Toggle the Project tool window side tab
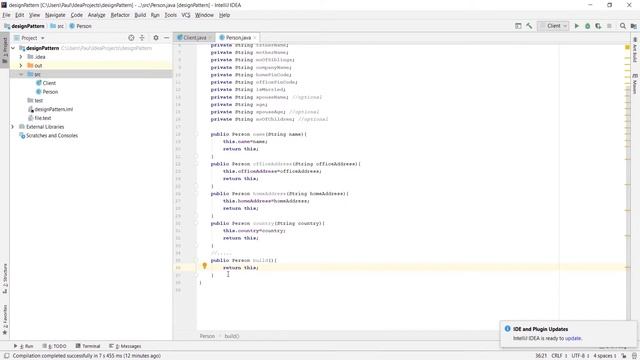The height and width of the screenshot is (360, 640). tap(5, 50)
